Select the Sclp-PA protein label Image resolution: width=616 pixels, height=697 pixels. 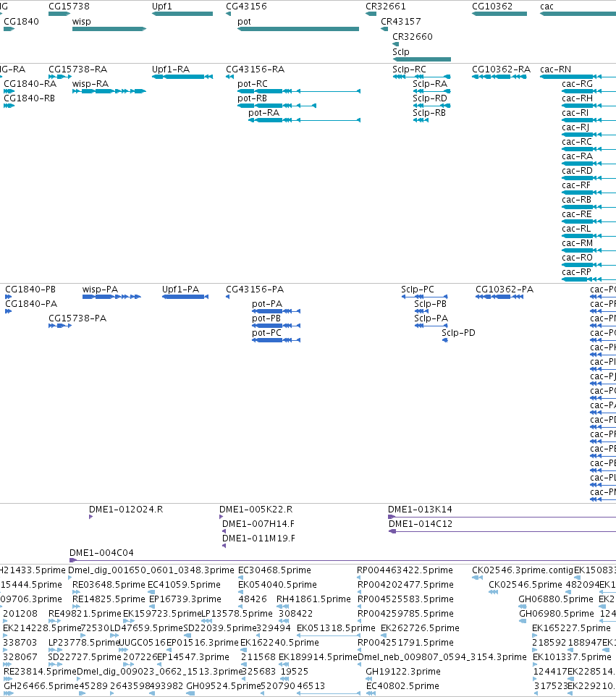[x=431, y=318]
